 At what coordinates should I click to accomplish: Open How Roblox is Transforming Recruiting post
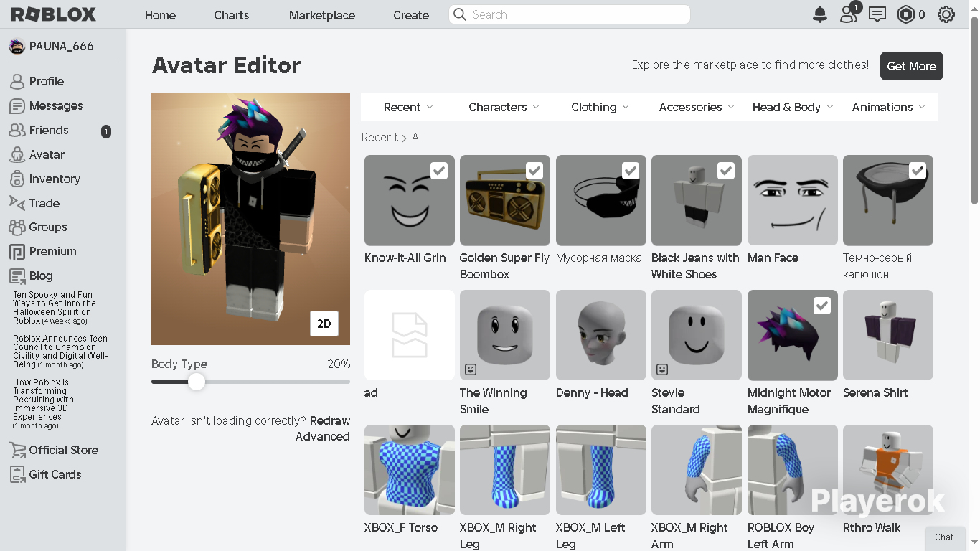[43, 404]
